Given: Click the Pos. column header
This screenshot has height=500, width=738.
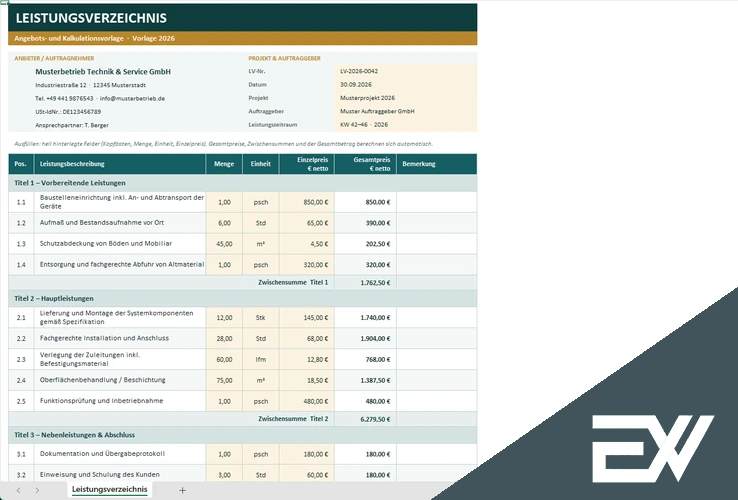Looking at the screenshot, I should click(x=21, y=164).
